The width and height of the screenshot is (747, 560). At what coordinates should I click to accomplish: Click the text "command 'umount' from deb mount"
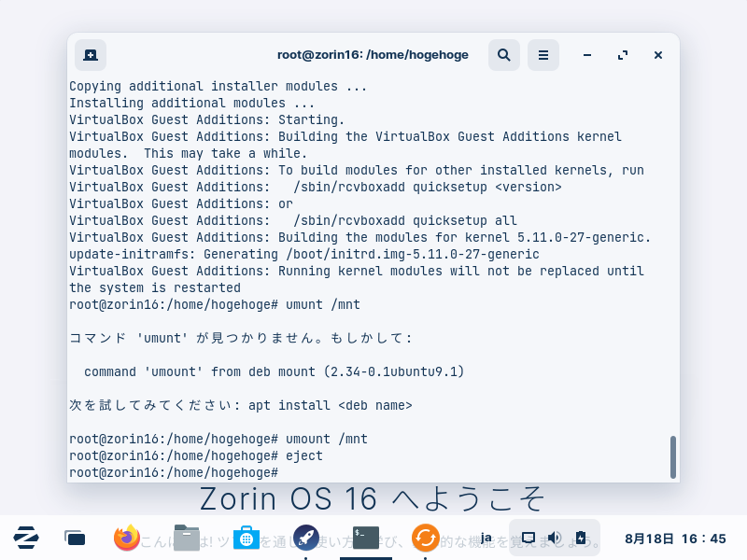coord(200,371)
